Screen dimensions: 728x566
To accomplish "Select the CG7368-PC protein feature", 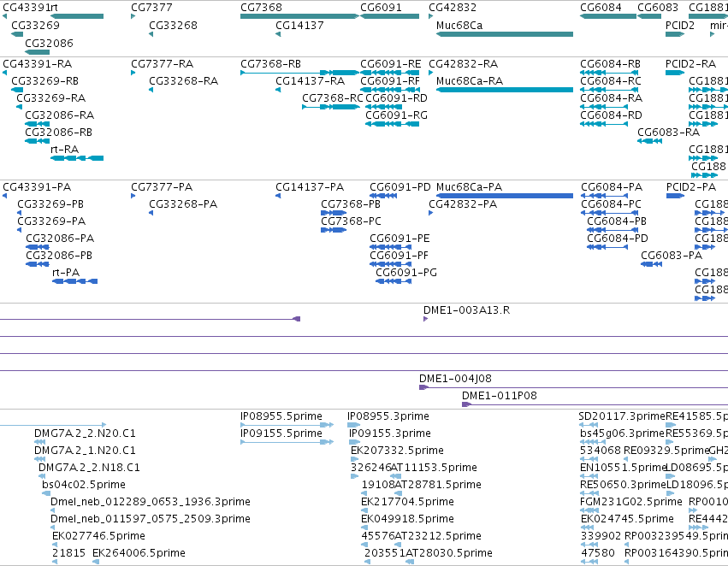I will [334, 230].
